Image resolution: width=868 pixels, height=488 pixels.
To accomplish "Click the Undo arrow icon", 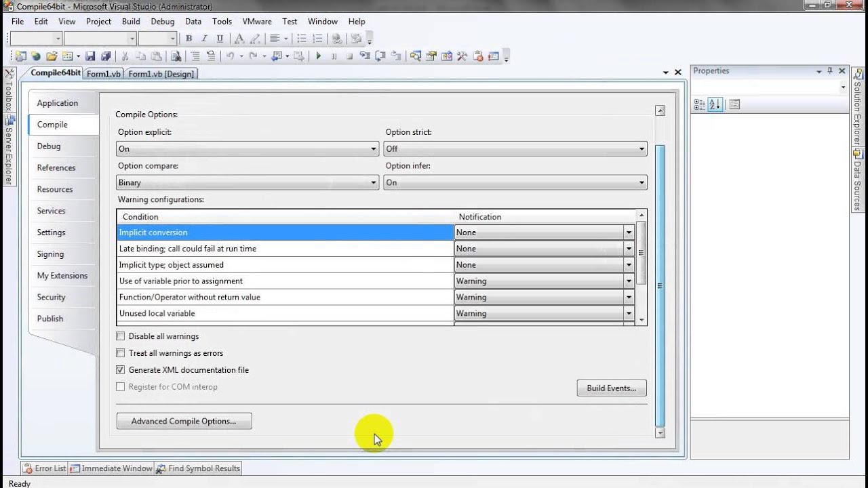I will click(230, 56).
